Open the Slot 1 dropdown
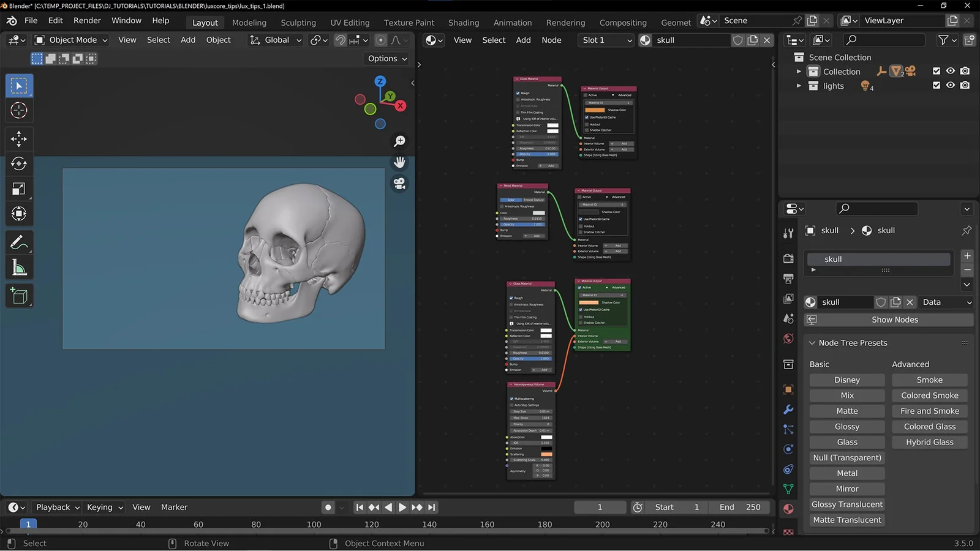The width and height of the screenshot is (980, 551). pos(605,40)
